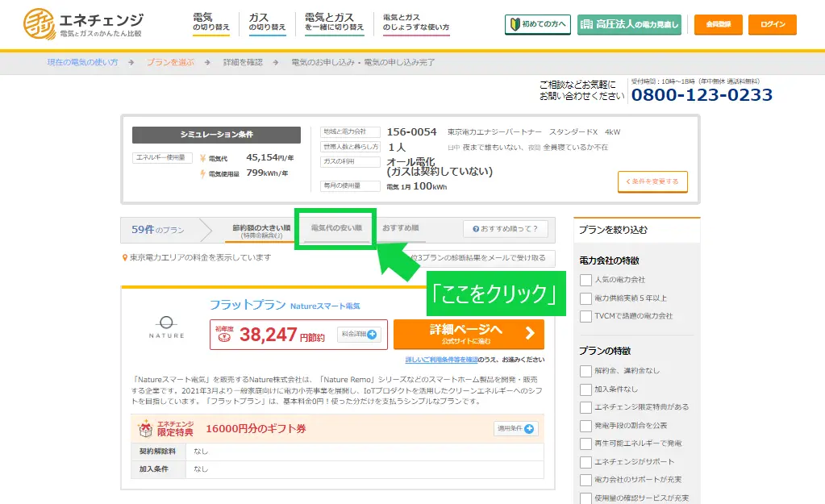Click the 16000円分のギフト券 text
825x504 pixels.
pyautogui.click(x=256, y=429)
